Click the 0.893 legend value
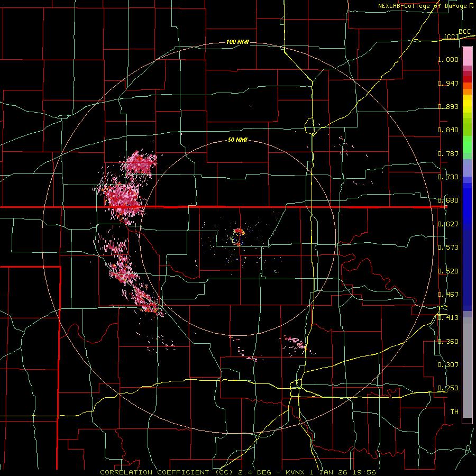 [448, 106]
